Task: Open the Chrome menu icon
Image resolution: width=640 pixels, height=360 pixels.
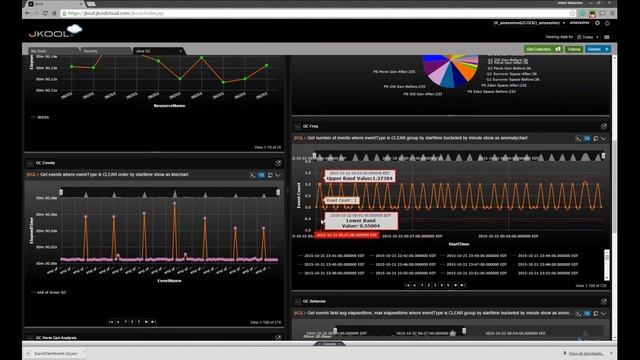Action: [x=612, y=13]
